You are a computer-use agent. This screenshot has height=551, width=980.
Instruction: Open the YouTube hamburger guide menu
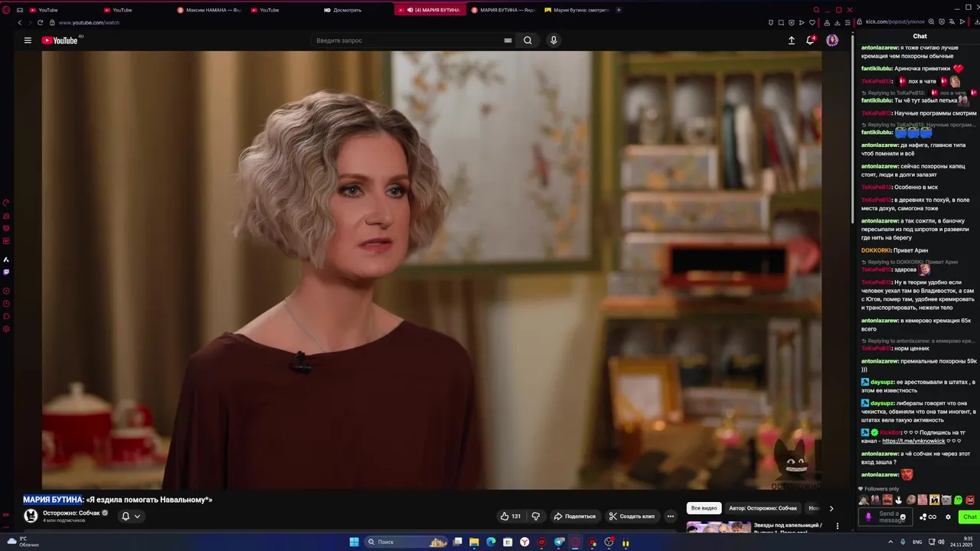pos(28,41)
